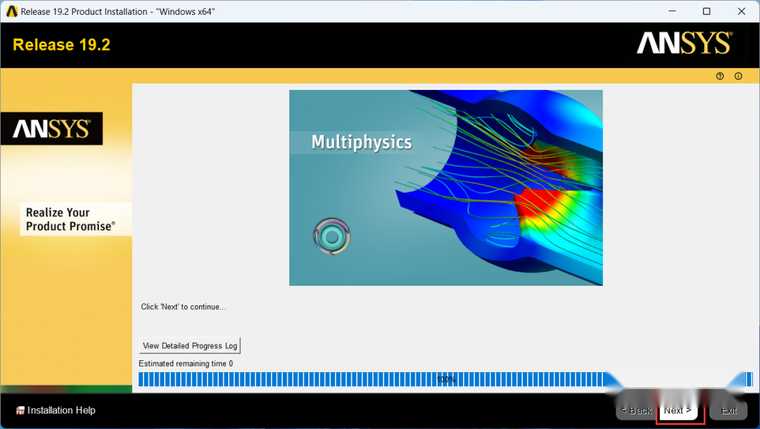The width and height of the screenshot is (760, 429).
Task: Click the Installation Help book icon
Action: pyautogui.click(x=20, y=411)
